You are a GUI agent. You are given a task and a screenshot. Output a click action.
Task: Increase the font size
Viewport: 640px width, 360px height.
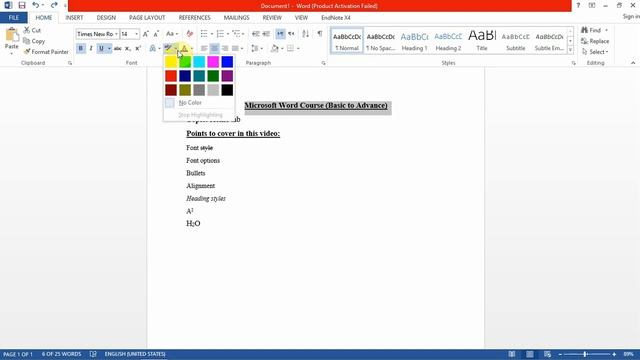pyautogui.click(x=146, y=34)
